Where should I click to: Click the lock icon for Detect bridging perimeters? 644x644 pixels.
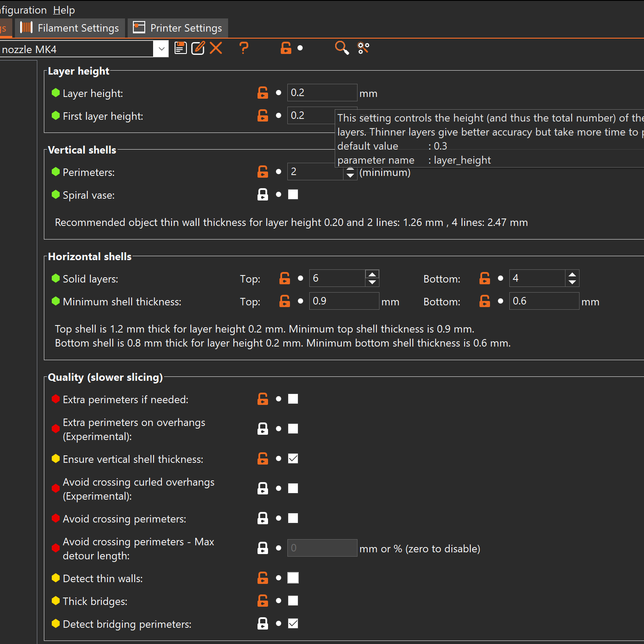click(263, 623)
